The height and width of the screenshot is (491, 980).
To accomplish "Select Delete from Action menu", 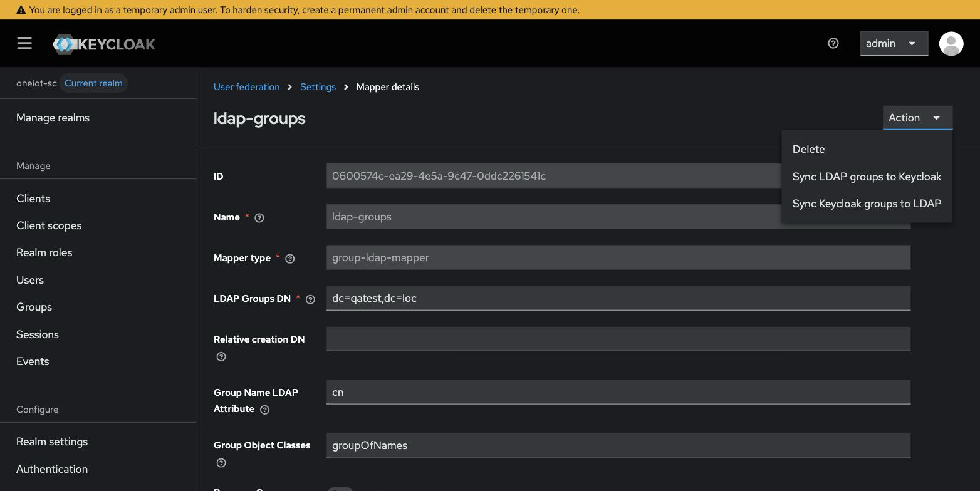I will click(x=867, y=149).
